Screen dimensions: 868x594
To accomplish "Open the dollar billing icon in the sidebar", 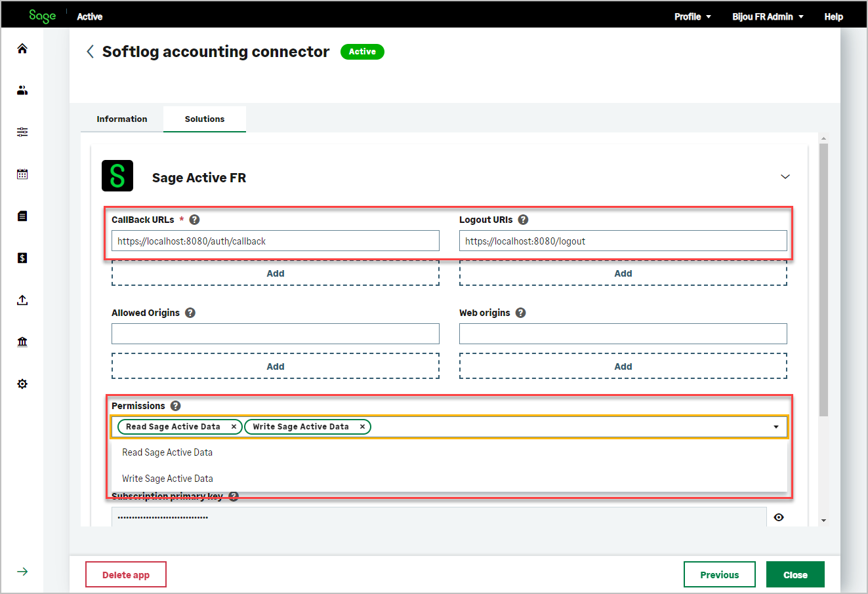I will pyautogui.click(x=22, y=258).
